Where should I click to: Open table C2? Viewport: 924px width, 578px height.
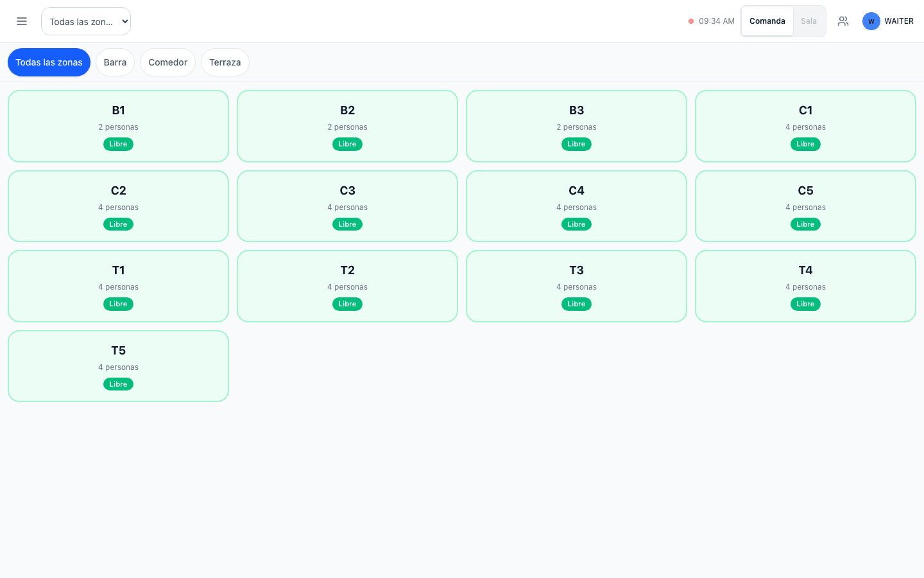click(x=118, y=206)
